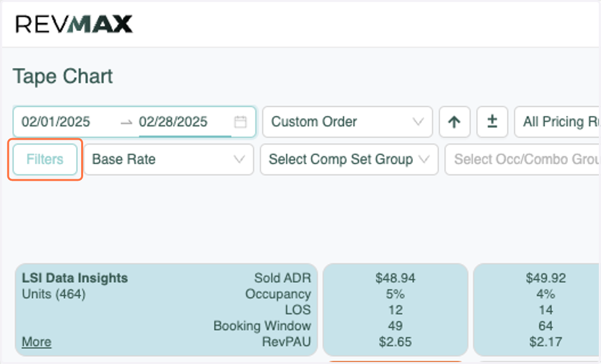Screen dimensions: 601x364
Task: Click the booking window value 49
Action: tap(395, 326)
